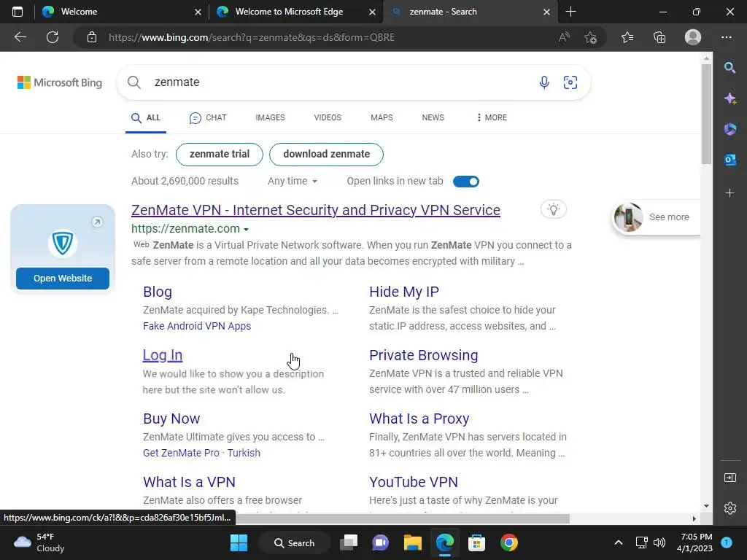Open Microsoft 365 sidebar icon
This screenshot has width=747, height=560.
(x=729, y=129)
